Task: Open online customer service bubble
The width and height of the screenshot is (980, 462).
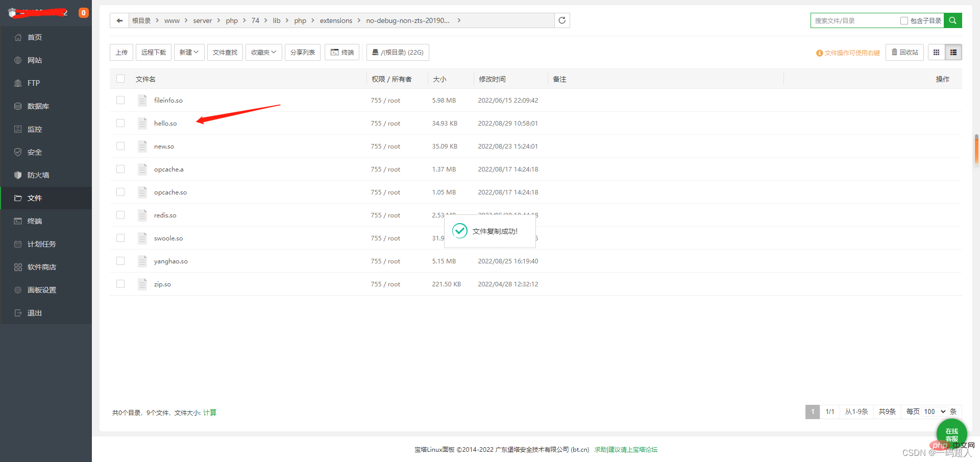Action: pos(951,434)
